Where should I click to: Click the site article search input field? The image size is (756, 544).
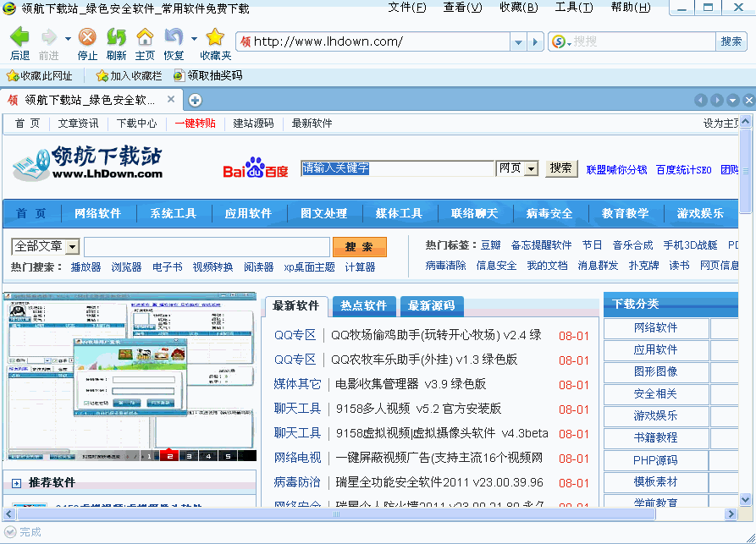pyautogui.click(x=207, y=247)
